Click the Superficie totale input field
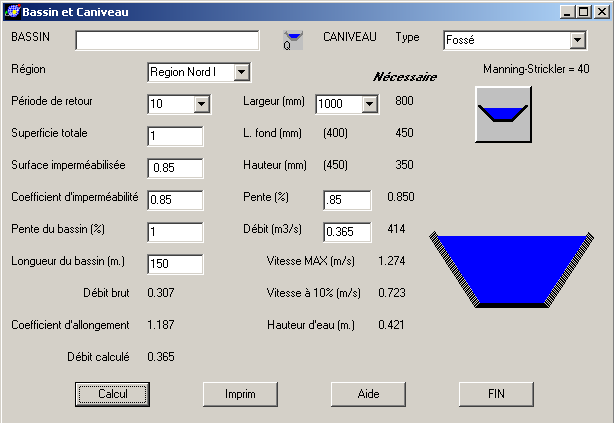The image size is (614, 423). (175, 136)
